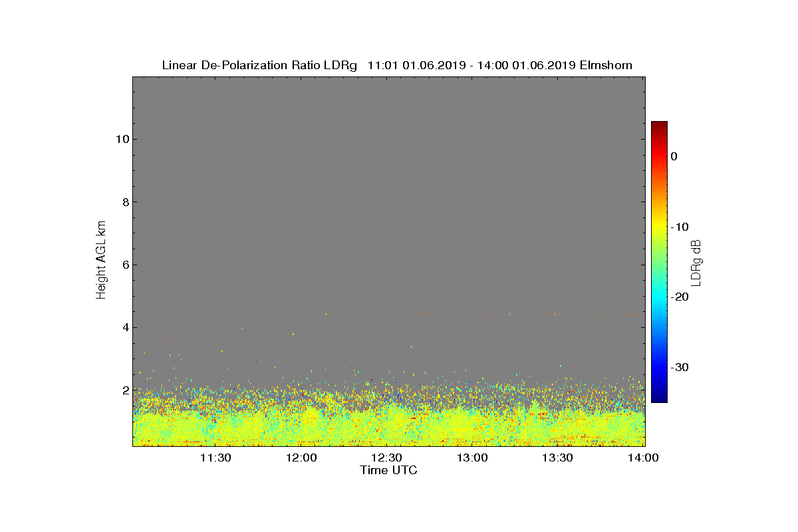Image resolution: width=798 pixels, height=532 pixels.
Task: Click the 11:30 time axis label
Action: coord(215,458)
